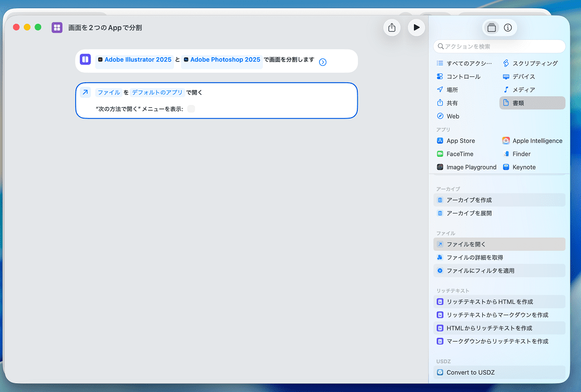This screenshot has height=392, width=581.
Task: Add the ファイルにフィルタを適用 action
Action: point(499,271)
